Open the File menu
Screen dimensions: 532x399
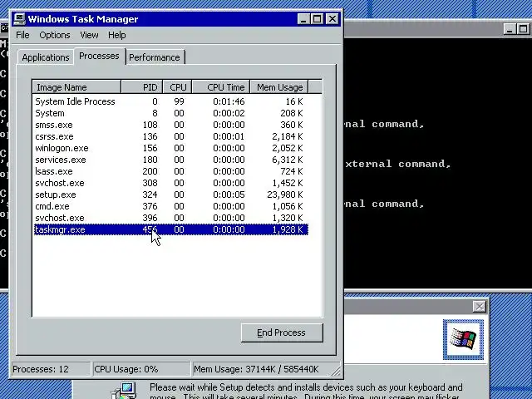coord(22,35)
